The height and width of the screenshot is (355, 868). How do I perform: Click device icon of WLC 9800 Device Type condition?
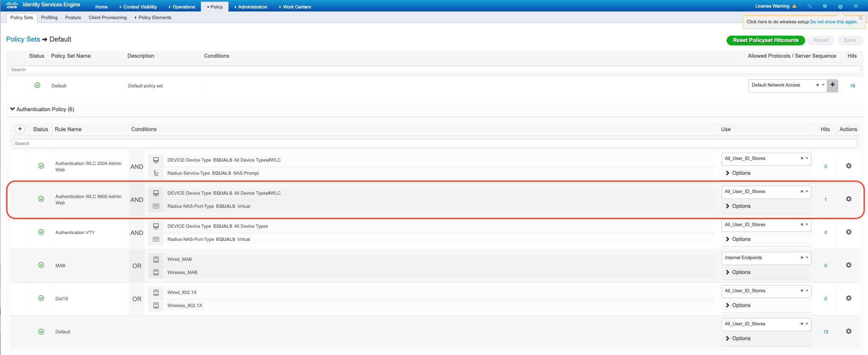(x=156, y=193)
